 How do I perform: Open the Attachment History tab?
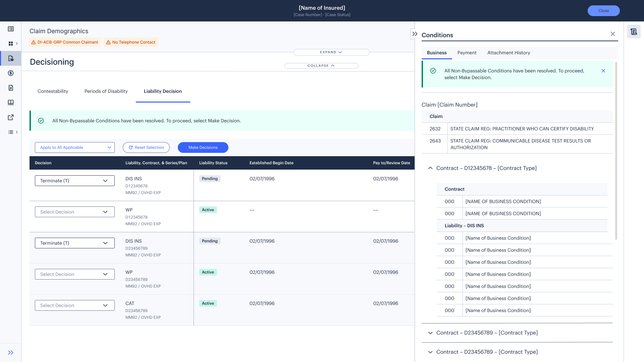509,53
